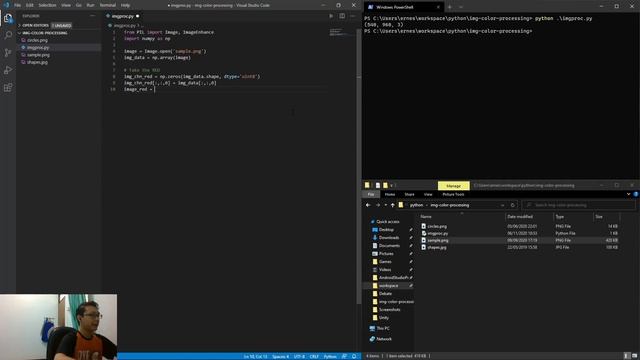
Task: Open the Share tab in File Explorer ribbon
Action: (409, 194)
